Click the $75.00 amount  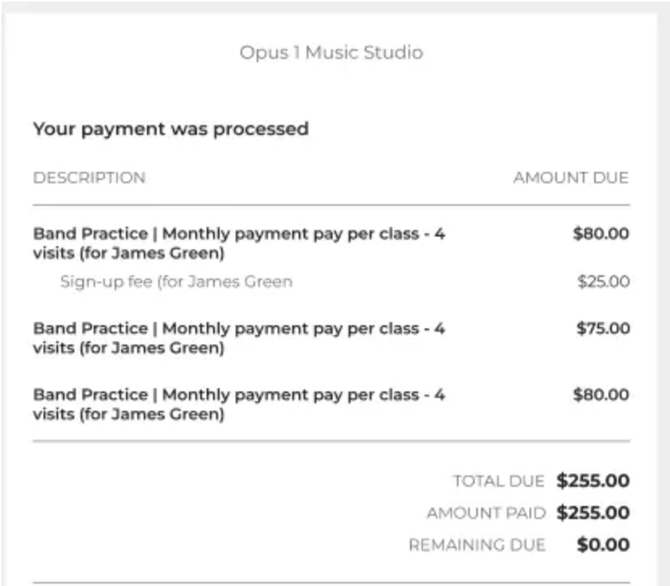(603, 328)
